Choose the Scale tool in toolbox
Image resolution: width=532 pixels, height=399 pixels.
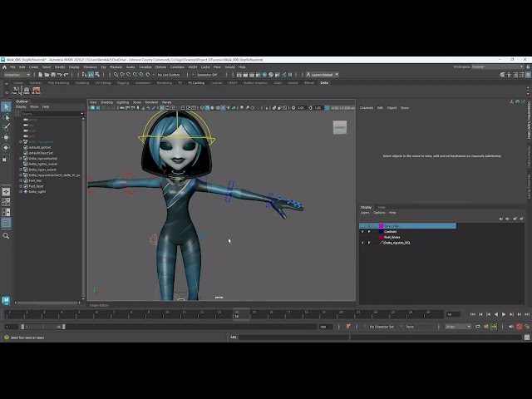(x=6, y=158)
